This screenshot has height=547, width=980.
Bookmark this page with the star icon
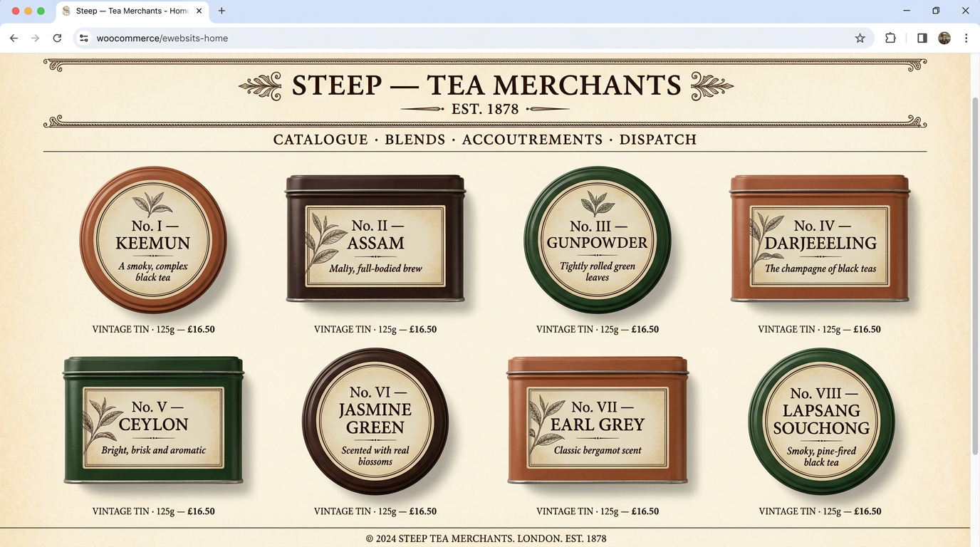pos(860,38)
